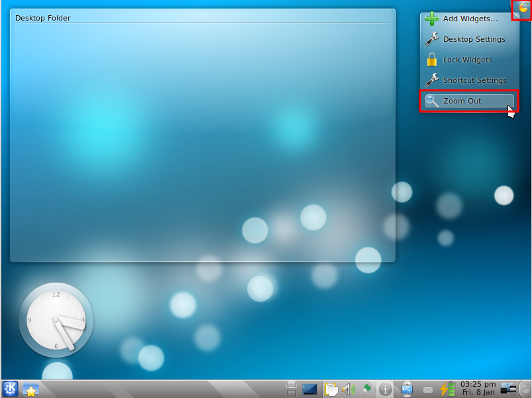Open the system notifications info icon

(x=386, y=389)
